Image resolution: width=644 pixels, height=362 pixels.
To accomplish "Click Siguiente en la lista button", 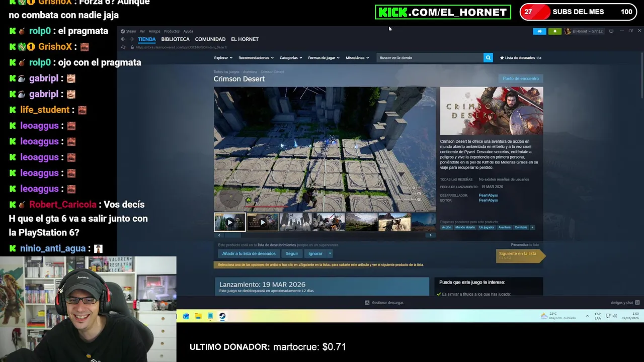I will (x=520, y=255).
